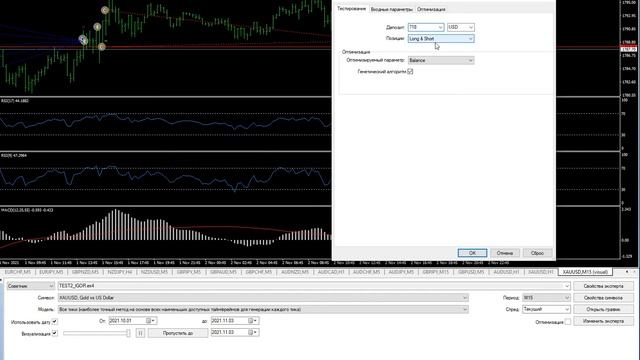Open the GBPNZD,M5 chart tab
This screenshot has height=360, width=640.
(85, 272)
